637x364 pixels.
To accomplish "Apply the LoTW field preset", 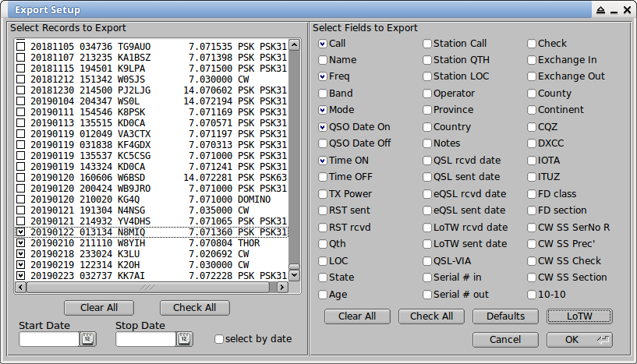I will click(x=579, y=316).
